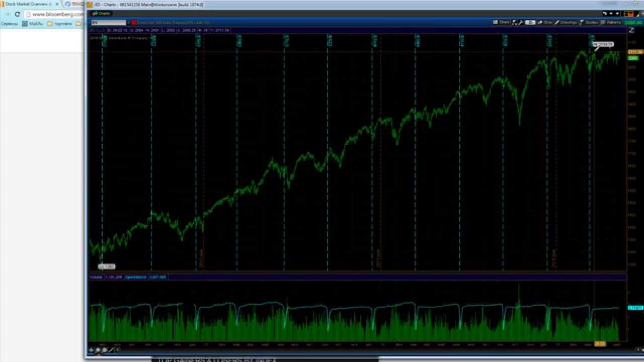Open the Charts tab in thinkorswim
The image size is (644, 362).
point(101,14)
